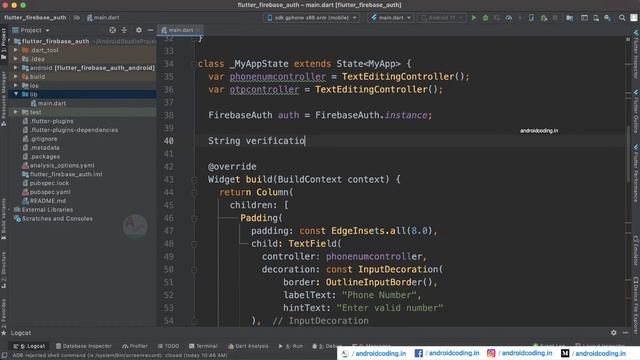The height and width of the screenshot is (360, 640).
Task: Open the Dart Analysis tab
Action: click(248, 346)
